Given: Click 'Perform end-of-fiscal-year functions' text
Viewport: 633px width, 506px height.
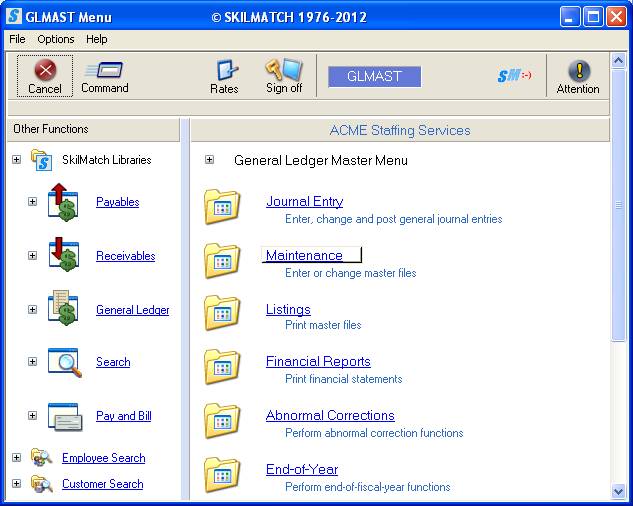Looking at the screenshot, I should [x=367, y=487].
